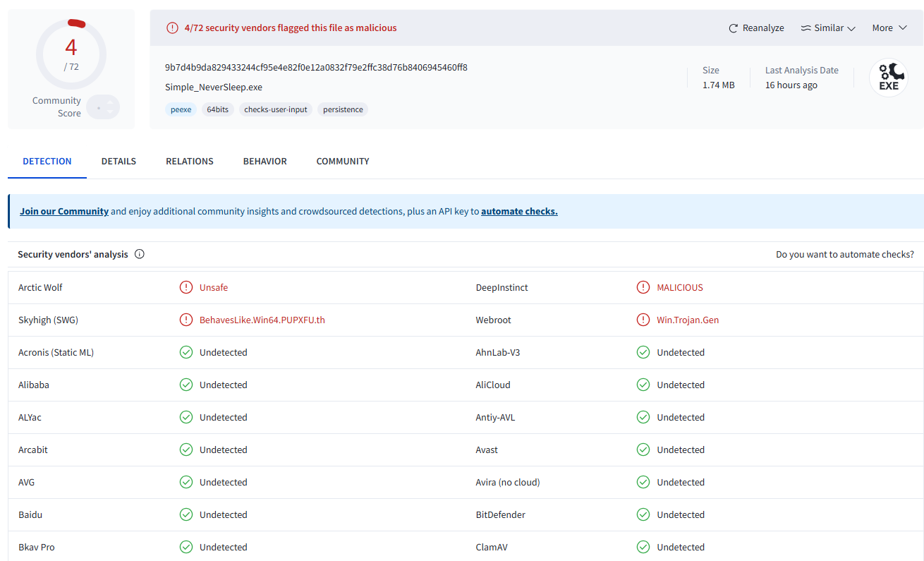The image size is (924, 561).
Task: Click Arctic Wolf Unsafe warning icon
Action: tap(186, 287)
